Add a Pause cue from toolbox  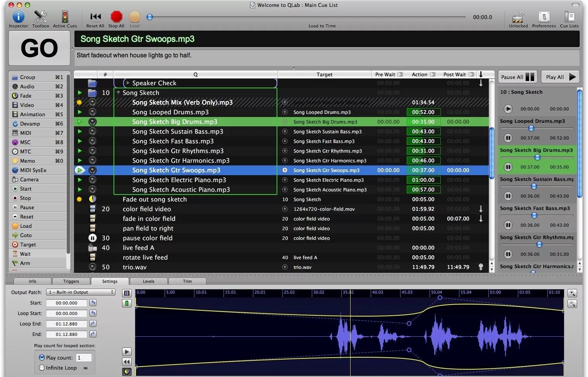(38, 207)
